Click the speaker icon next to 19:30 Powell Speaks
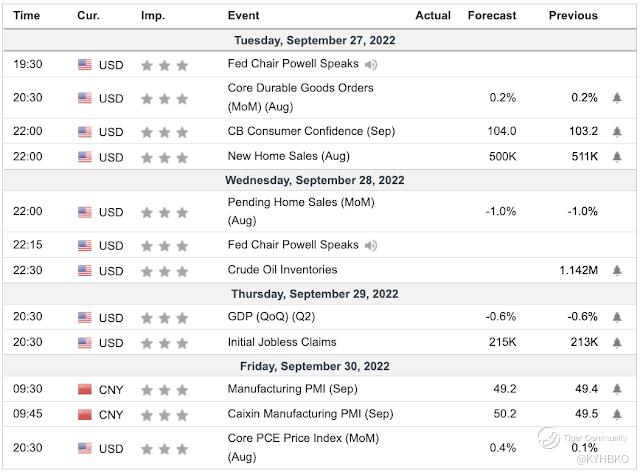 pos(372,65)
